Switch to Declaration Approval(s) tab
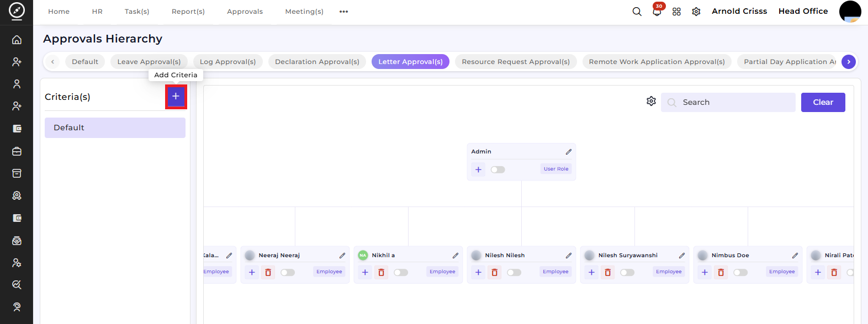 click(317, 62)
